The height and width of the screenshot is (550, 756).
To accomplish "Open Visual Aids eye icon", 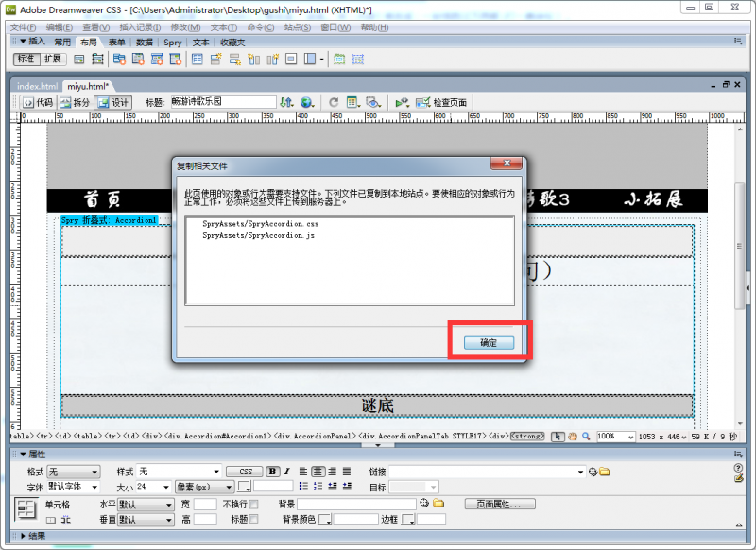I will point(373,102).
